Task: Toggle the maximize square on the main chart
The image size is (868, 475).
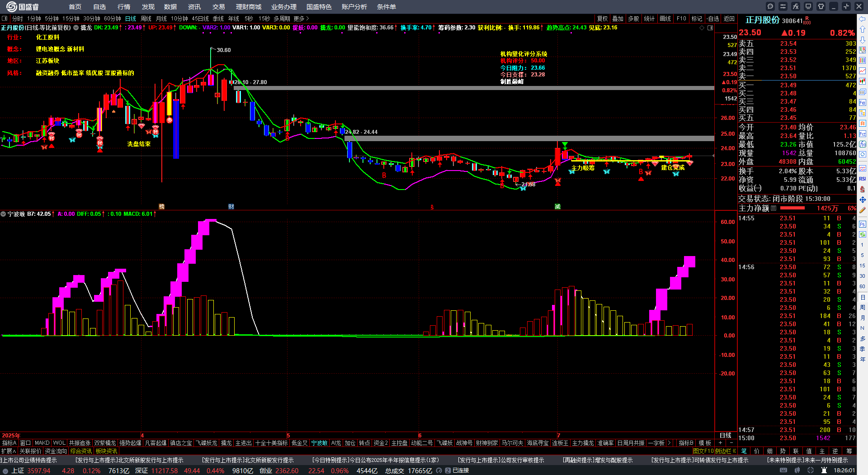Action: [x=710, y=28]
